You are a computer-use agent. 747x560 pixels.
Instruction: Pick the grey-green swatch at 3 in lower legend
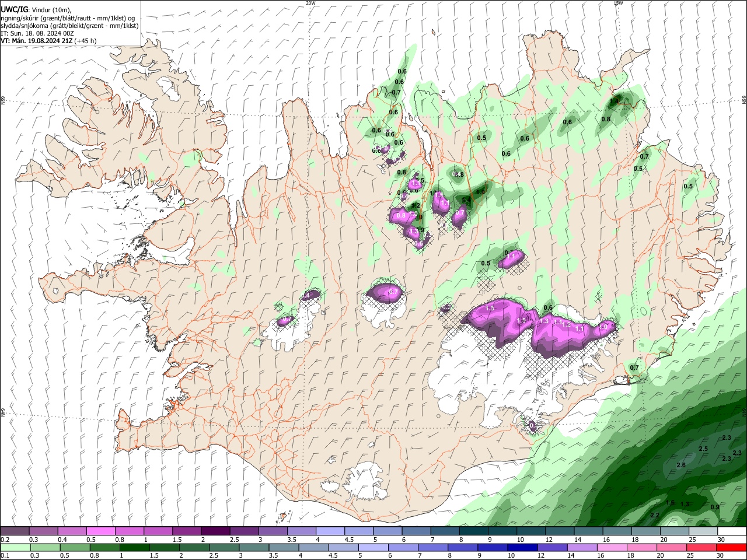pyautogui.click(x=254, y=547)
